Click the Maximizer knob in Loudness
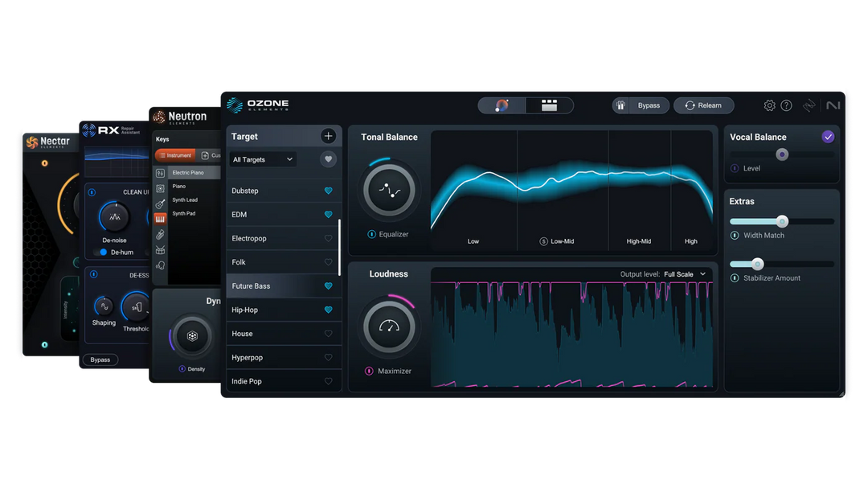Screen dimensions: 868x489 [x=389, y=327]
